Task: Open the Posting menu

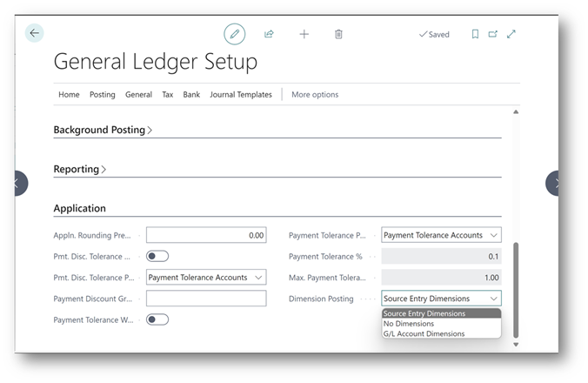Action: [103, 95]
